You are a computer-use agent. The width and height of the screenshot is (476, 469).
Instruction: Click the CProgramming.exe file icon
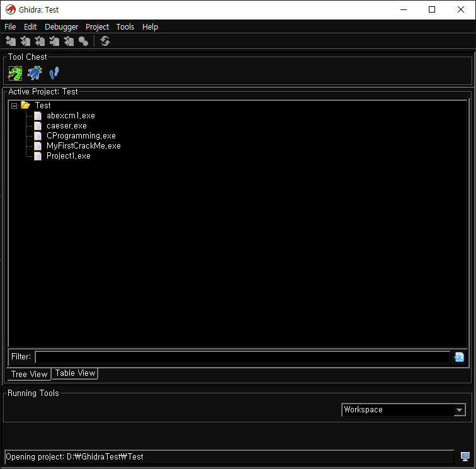[x=38, y=136]
